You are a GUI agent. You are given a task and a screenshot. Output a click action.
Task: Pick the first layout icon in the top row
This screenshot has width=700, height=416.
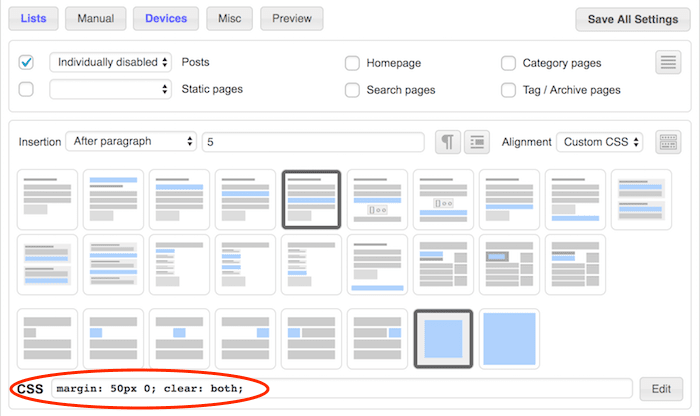(47, 199)
